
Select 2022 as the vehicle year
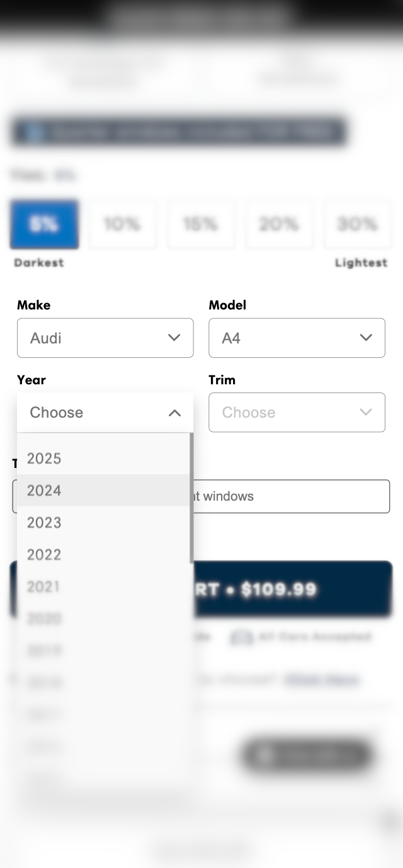pos(44,555)
